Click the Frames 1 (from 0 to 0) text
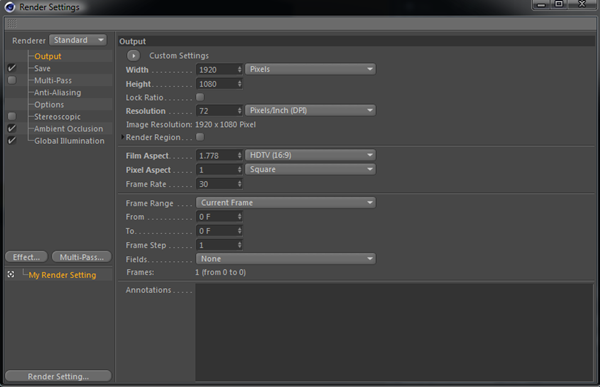The height and width of the screenshot is (387, 600). tap(220, 273)
